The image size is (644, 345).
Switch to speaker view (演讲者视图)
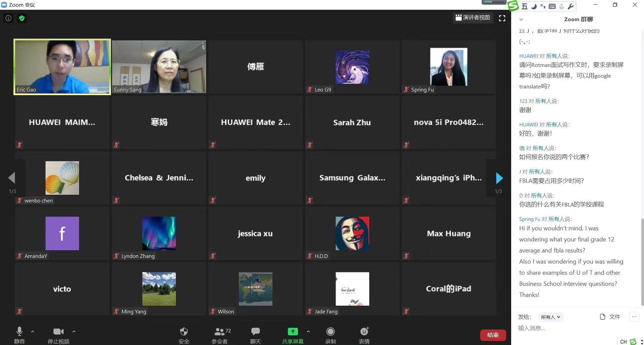473,17
